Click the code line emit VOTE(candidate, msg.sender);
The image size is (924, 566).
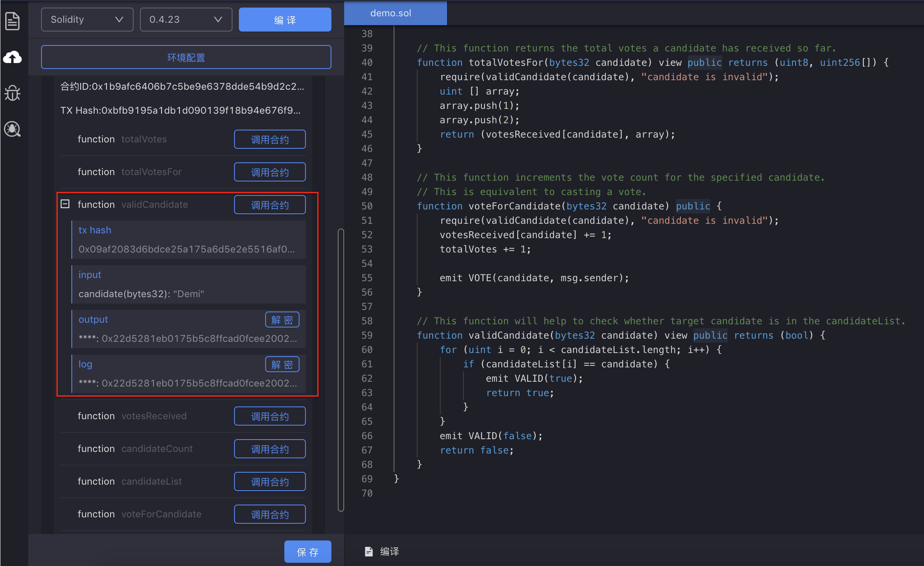pos(534,278)
